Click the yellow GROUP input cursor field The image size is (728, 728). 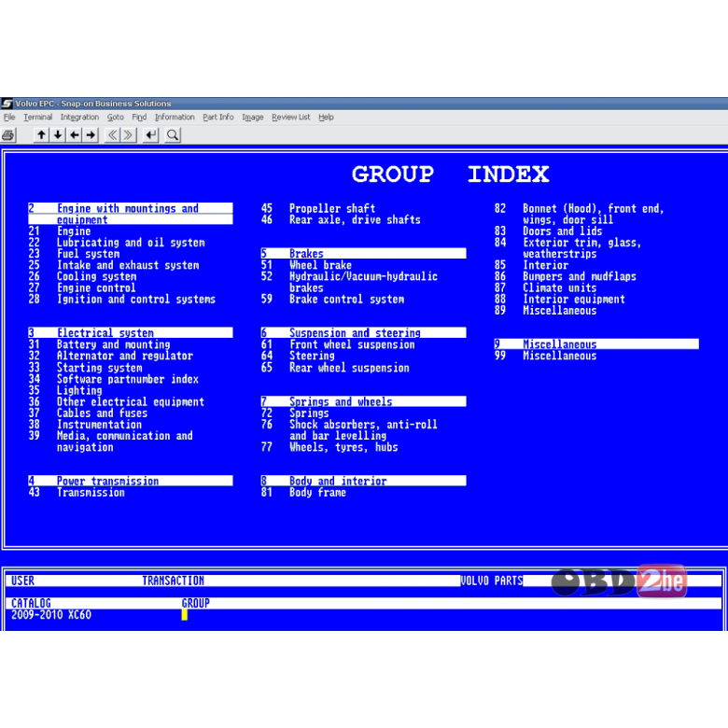coord(184,615)
